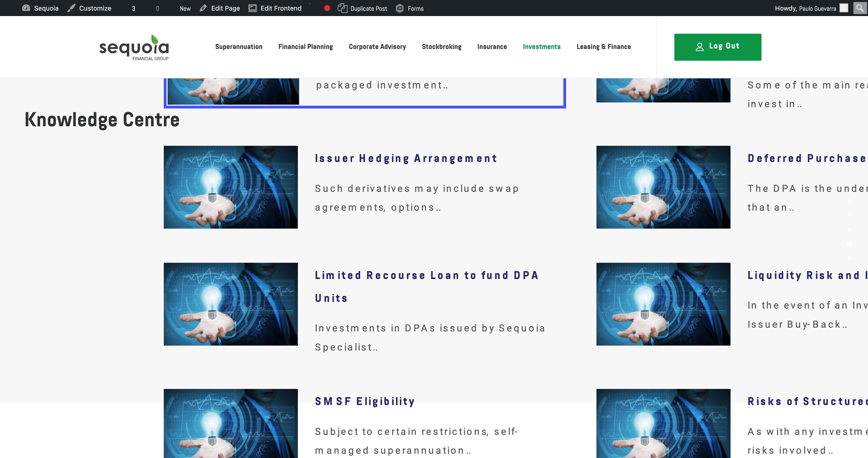Click the user avatar next to Howdy
868x458 pixels.
click(844, 8)
